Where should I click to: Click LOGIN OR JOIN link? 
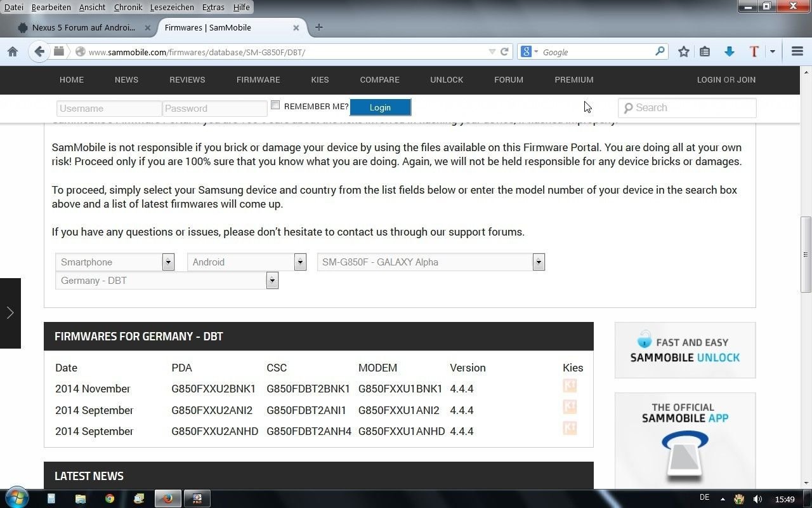tap(726, 79)
